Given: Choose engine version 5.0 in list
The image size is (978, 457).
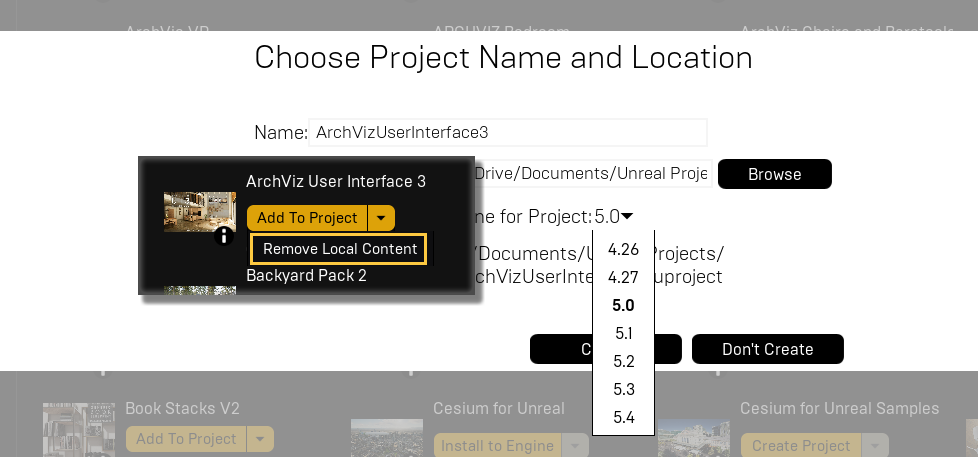Looking at the screenshot, I should point(623,305).
